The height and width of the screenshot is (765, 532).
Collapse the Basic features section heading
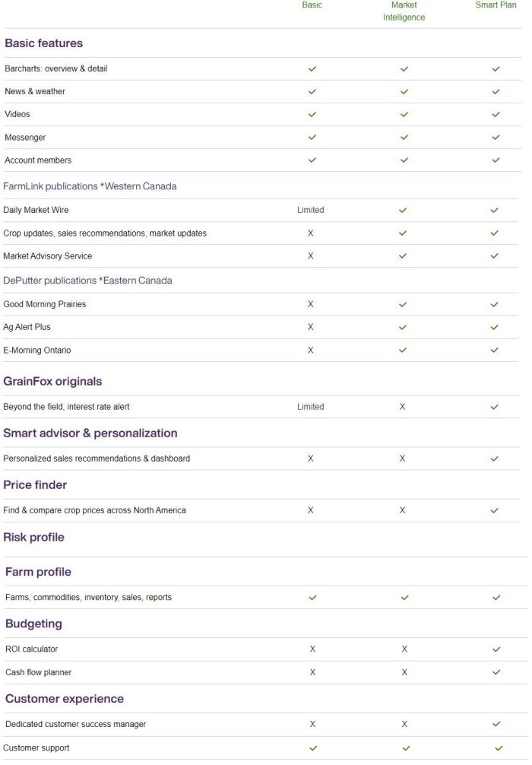pos(43,43)
